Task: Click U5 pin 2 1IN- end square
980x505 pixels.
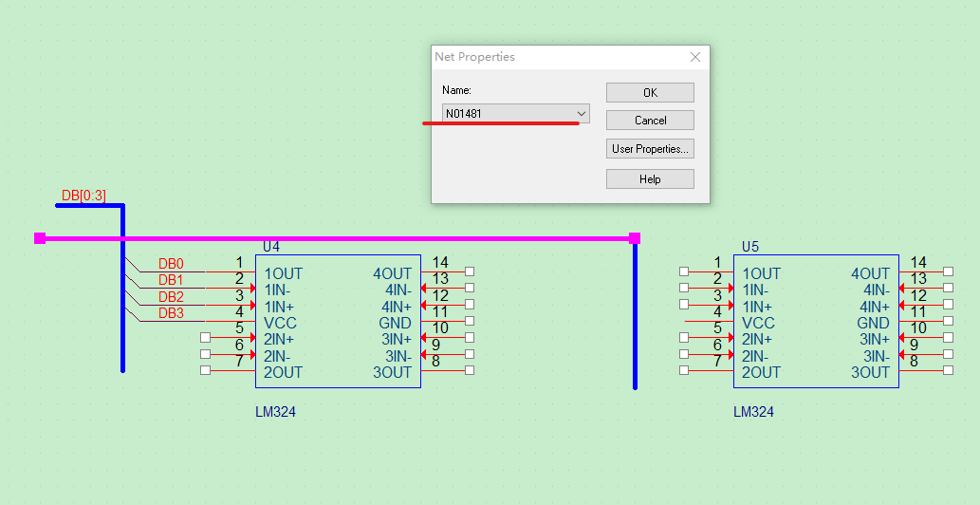Action: [684, 288]
